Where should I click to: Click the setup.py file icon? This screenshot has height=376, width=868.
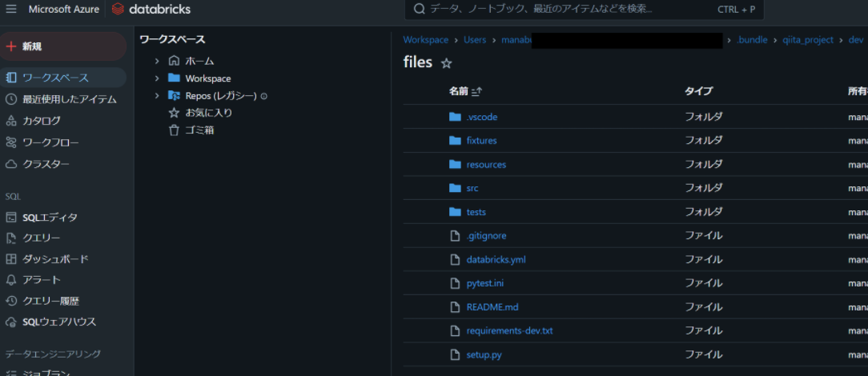455,354
